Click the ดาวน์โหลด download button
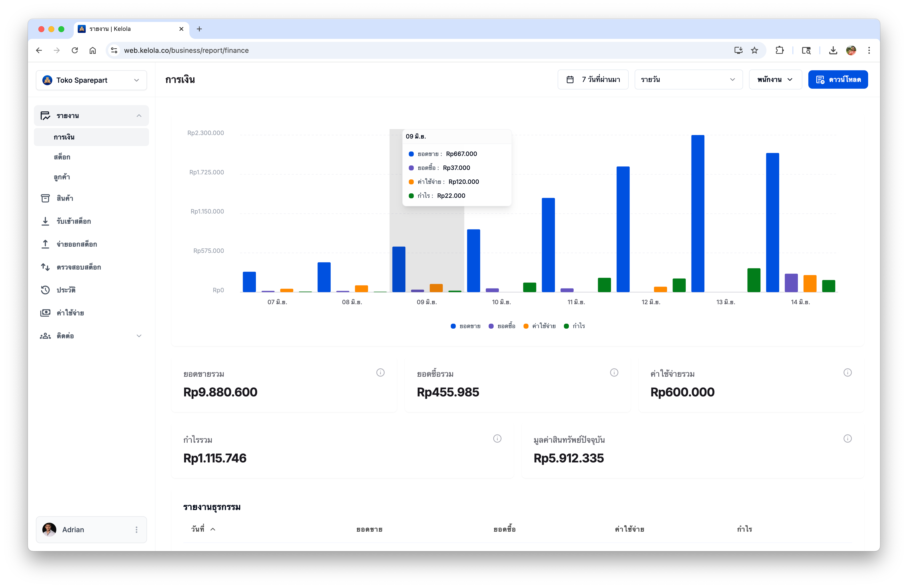Screen dimensions: 908x588 click(x=838, y=79)
